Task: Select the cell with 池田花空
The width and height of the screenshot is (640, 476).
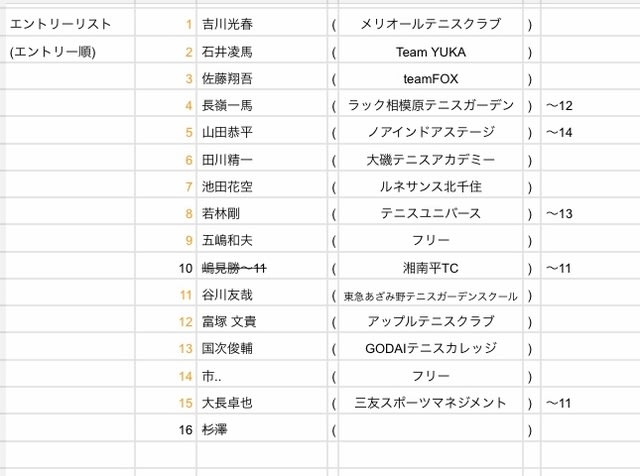Action: tap(262, 186)
